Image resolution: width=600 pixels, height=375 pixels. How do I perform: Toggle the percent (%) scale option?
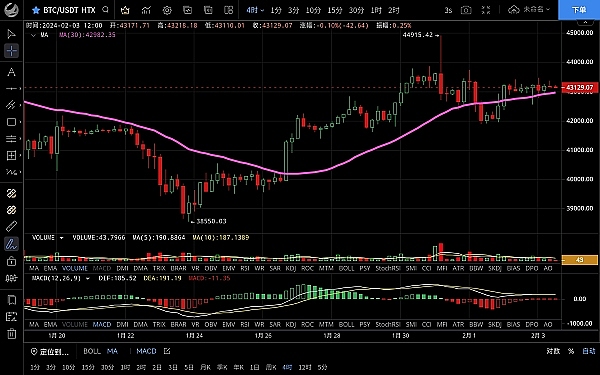pos(571,351)
